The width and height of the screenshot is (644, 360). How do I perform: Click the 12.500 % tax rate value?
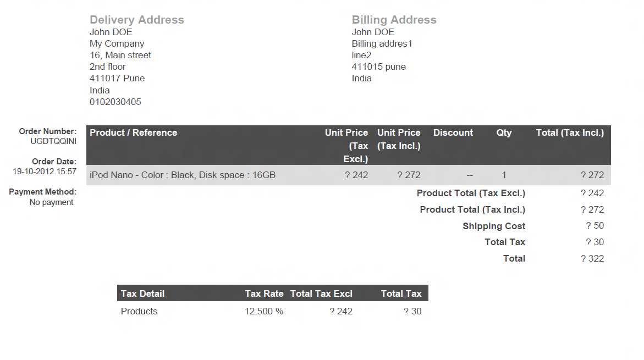(x=264, y=311)
